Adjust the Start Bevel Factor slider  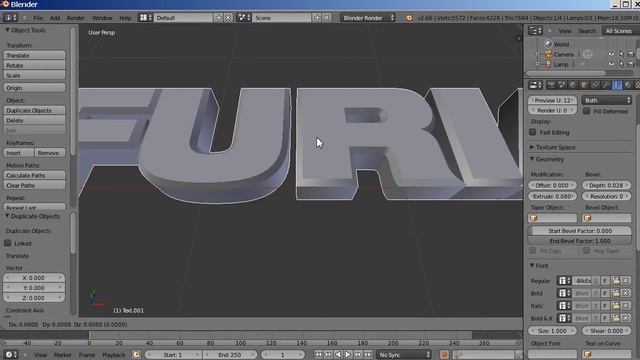click(x=580, y=231)
